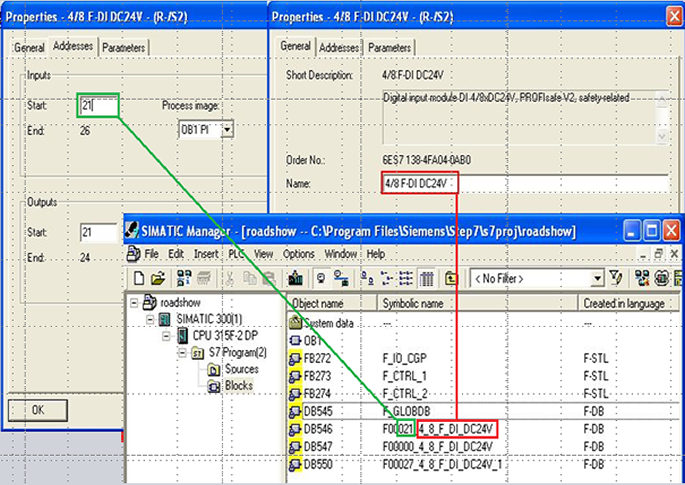685x485 pixels.
Task: Open the Parameters tab beside the active Addresses tab
Action: coord(124,48)
